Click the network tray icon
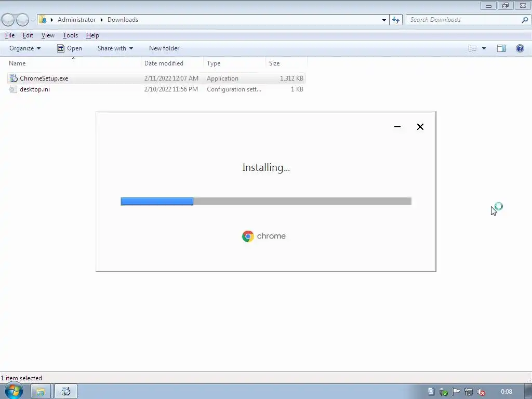The image size is (532, 399). point(469,392)
